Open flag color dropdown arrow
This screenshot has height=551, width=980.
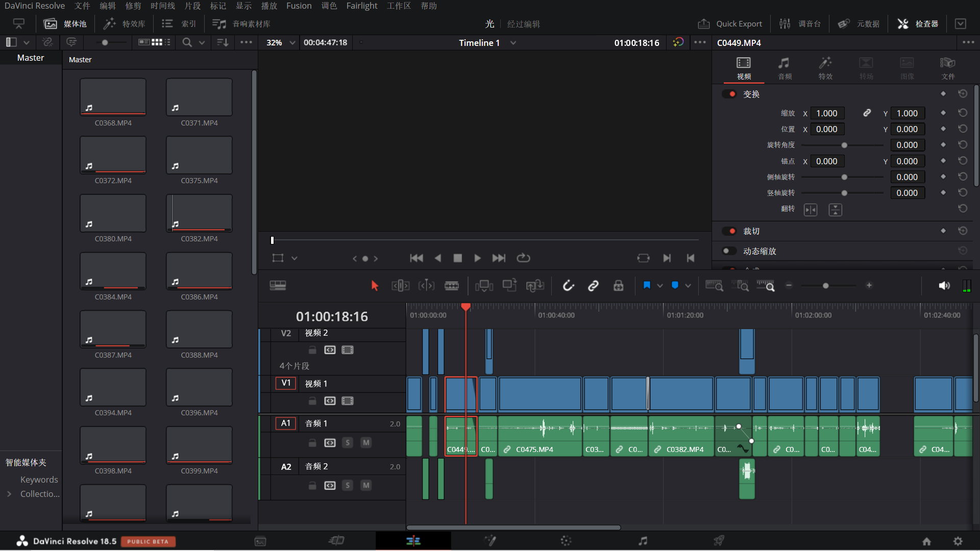pyautogui.click(x=660, y=286)
